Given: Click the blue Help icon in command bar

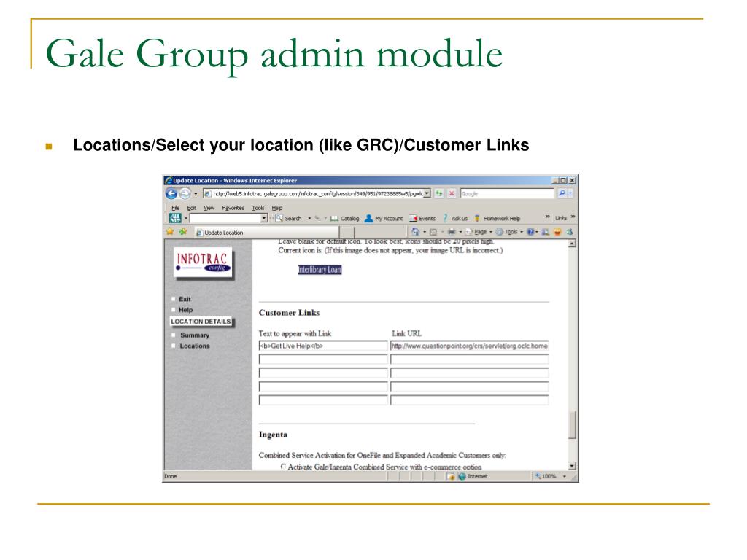Looking at the screenshot, I should coord(530,232).
